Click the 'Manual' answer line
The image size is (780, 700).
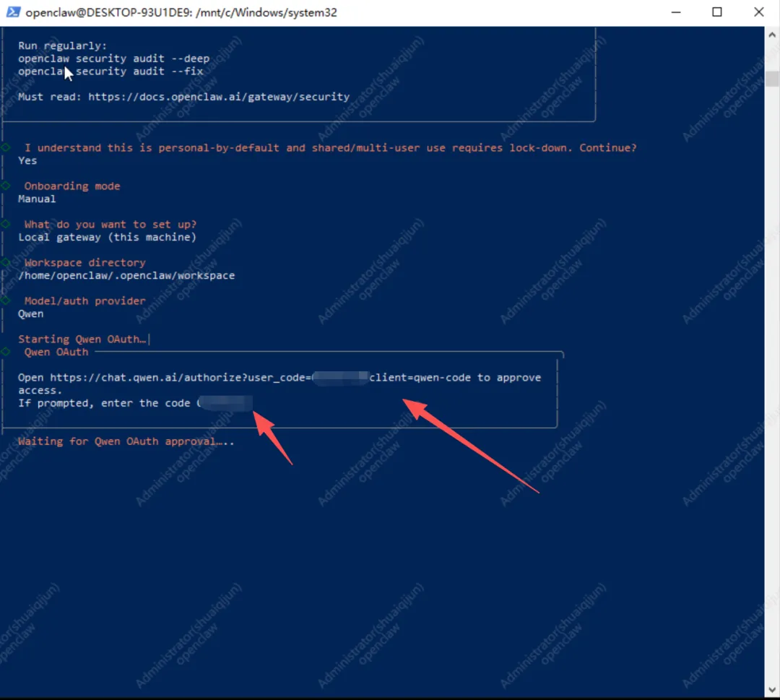click(x=38, y=199)
